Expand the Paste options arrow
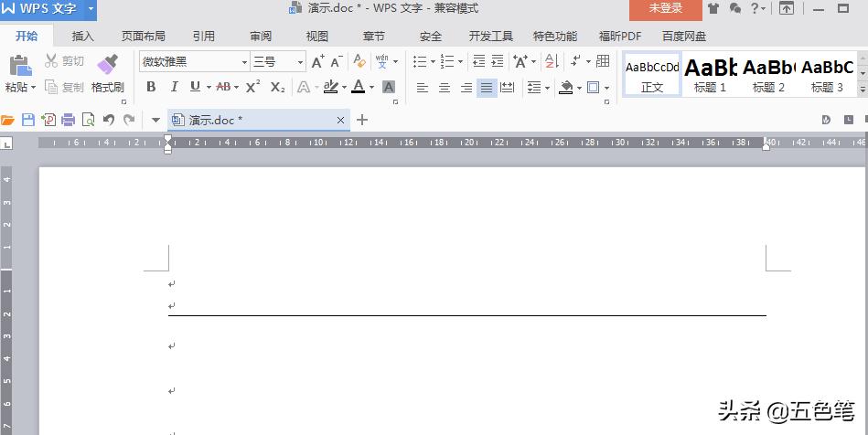The width and height of the screenshot is (868, 435). pyautogui.click(x=33, y=88)
